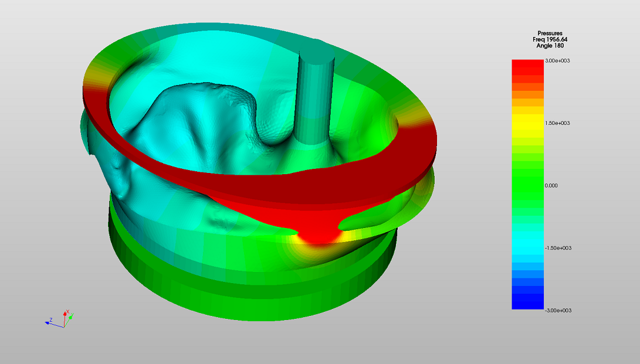Pick the red top band of legend
This screenshot has height=364, width=640.
(527, 64)
